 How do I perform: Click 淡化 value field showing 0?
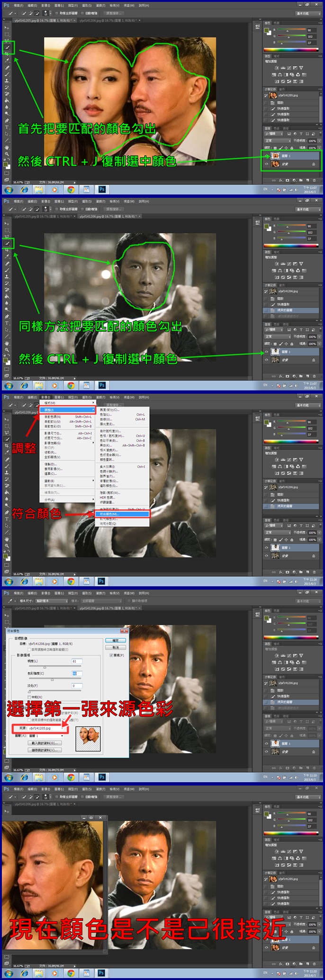[77, 686]
